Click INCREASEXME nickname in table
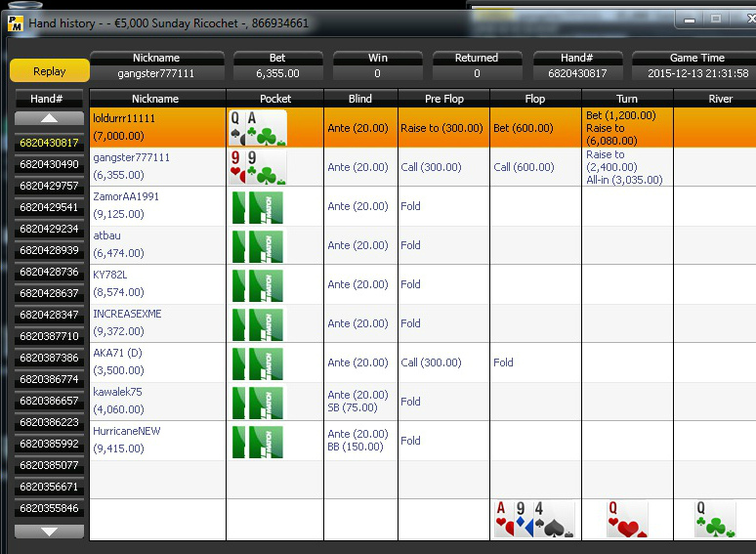 pyautogui.click(x=127, y=314)
